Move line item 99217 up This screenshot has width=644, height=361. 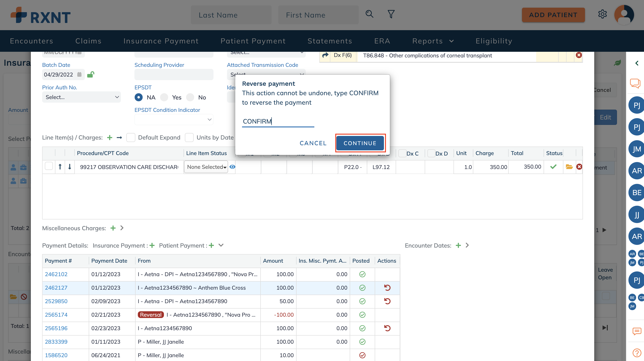(60, 167)
